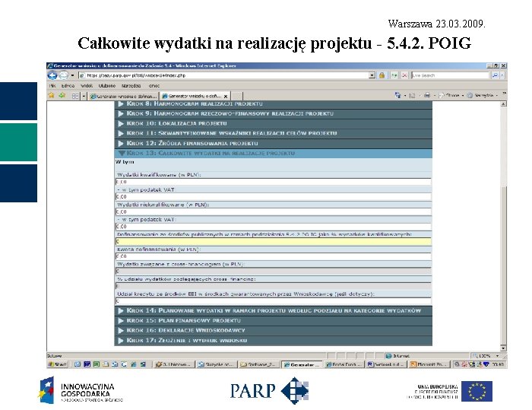The image size is (532, 410).
Task: Click the cross-financing expenses (w PLN) field
Action: [x=274, y=271]
